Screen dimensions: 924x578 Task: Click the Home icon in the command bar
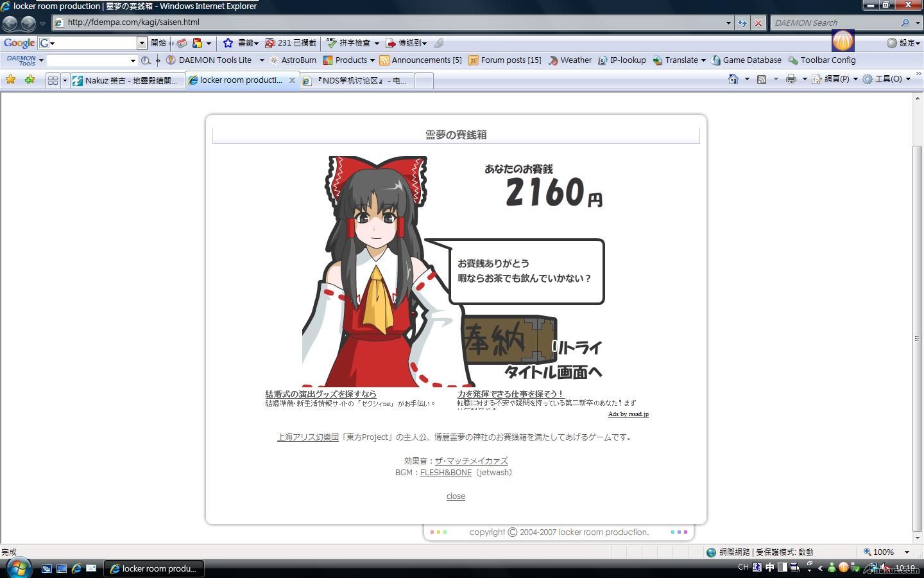[x=733, y=79]
